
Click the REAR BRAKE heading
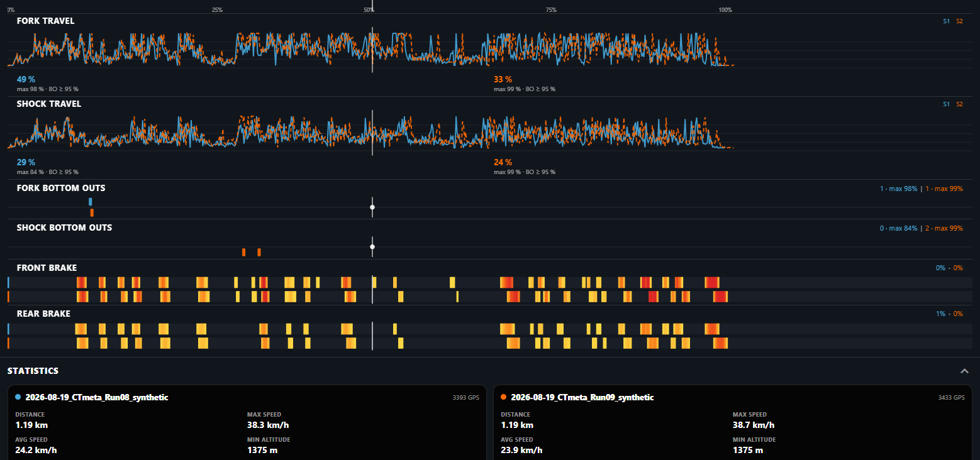point(43,313)
